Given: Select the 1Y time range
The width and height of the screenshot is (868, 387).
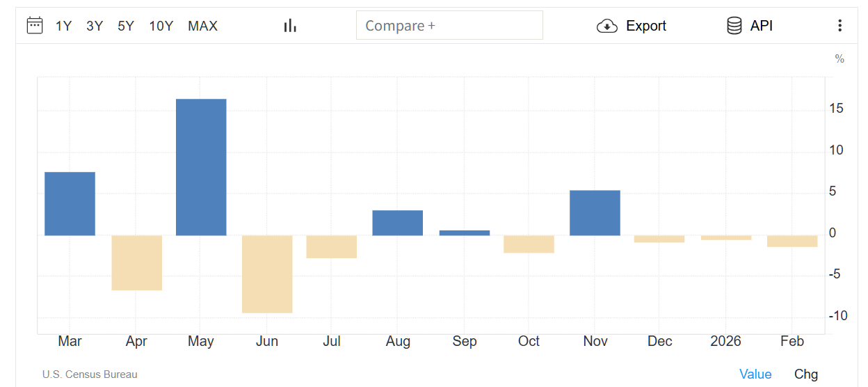Looking at the screenshot, I should coord(64,26).
